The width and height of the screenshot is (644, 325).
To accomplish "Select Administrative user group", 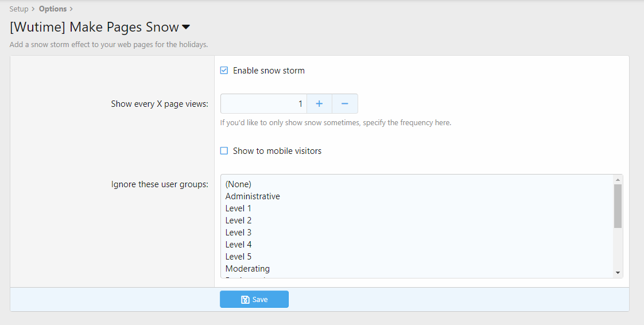I will coord(253,196).
